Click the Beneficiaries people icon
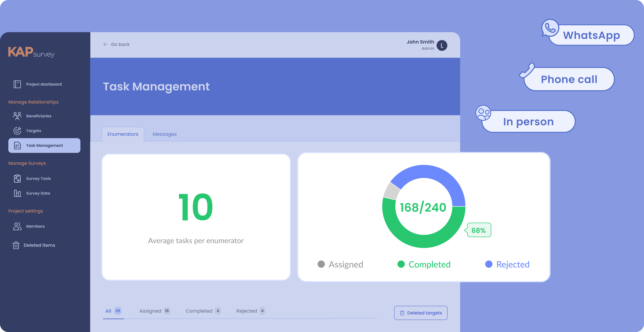Image resolution: width=644 pixels, height=332 pixels. [x=17, y=116]
